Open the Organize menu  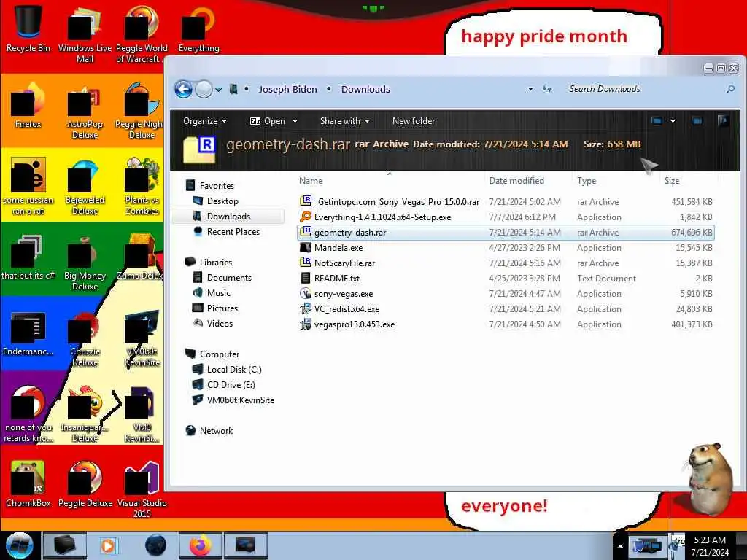(205, 121)
